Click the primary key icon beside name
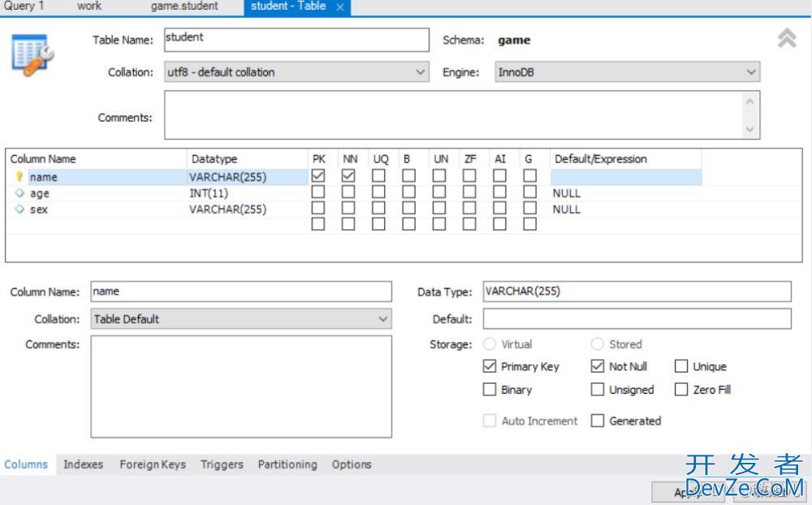 19,177
